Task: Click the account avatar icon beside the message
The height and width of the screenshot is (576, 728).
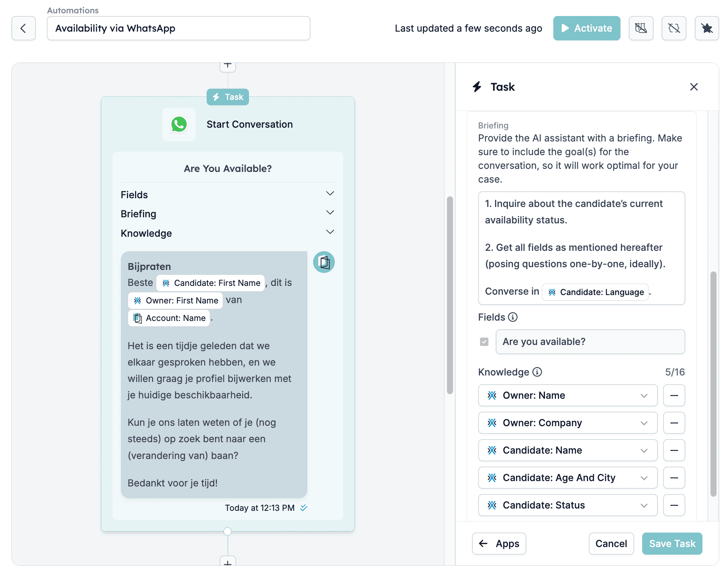Action: (324, 262)
